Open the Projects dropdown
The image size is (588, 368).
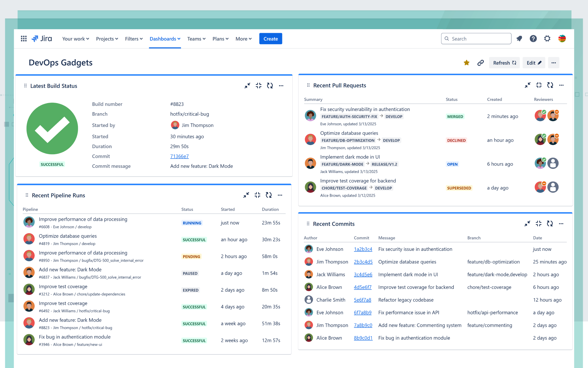(107, 39)
